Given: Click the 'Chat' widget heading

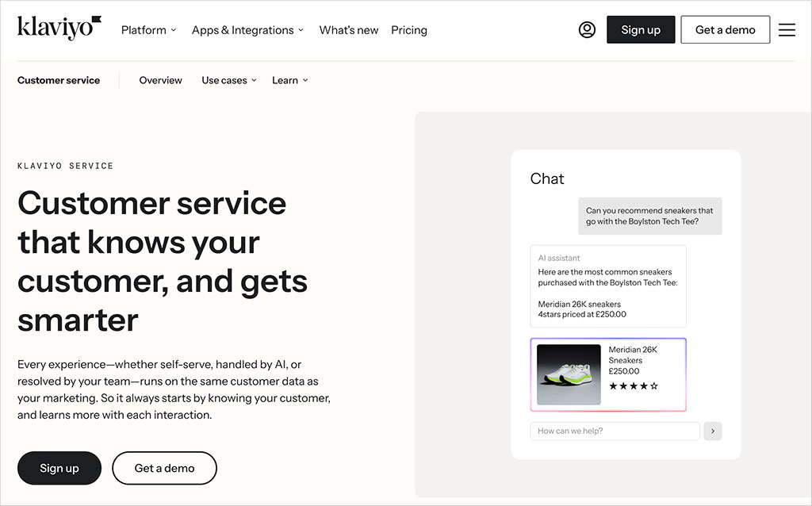Looking at the screenshot, I should [x=547, y=178].
